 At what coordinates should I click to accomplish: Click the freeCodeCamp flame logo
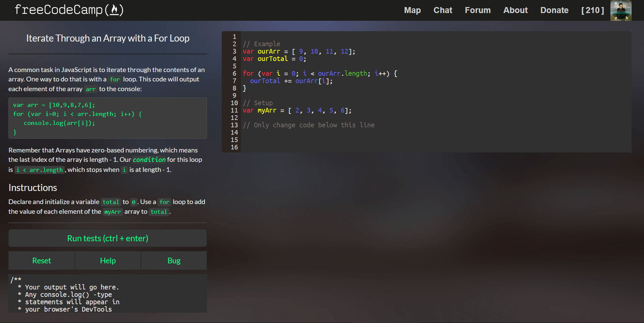pos(114,10)
